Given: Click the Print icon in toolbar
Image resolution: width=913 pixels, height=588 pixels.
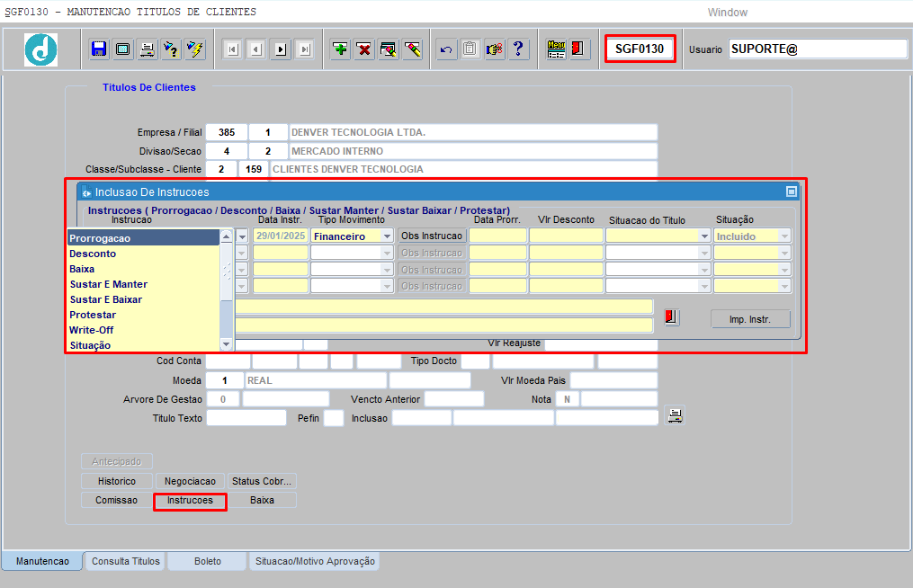Looking at the screenshot, I should (x=148, y=49).
